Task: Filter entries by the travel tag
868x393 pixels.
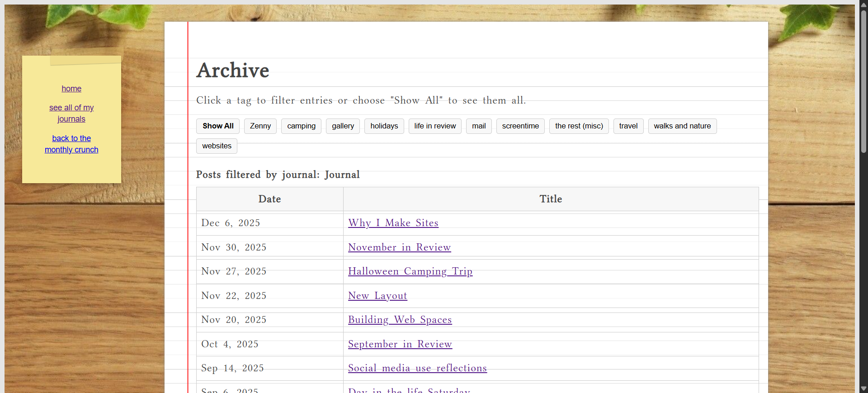Action: tap(628, 126)
